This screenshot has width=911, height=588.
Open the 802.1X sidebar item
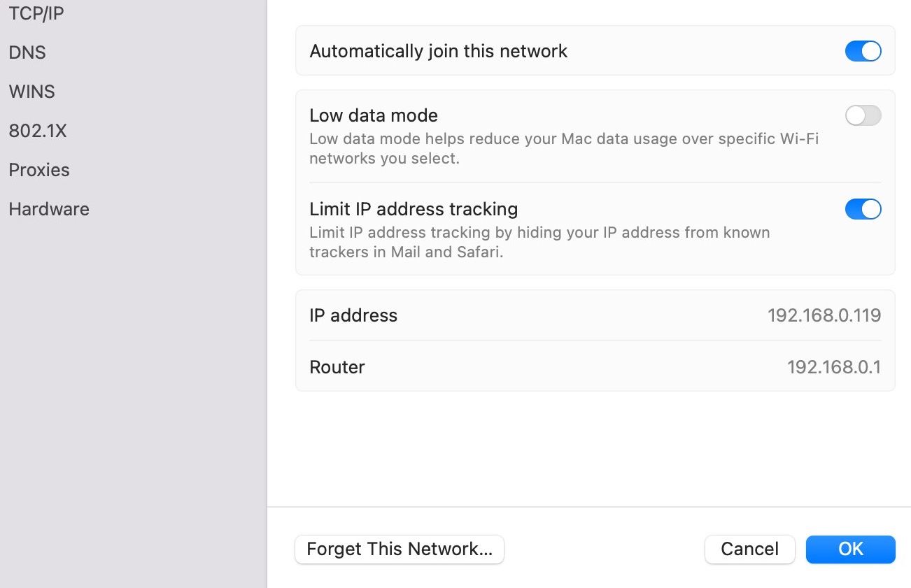pos(38,131)
